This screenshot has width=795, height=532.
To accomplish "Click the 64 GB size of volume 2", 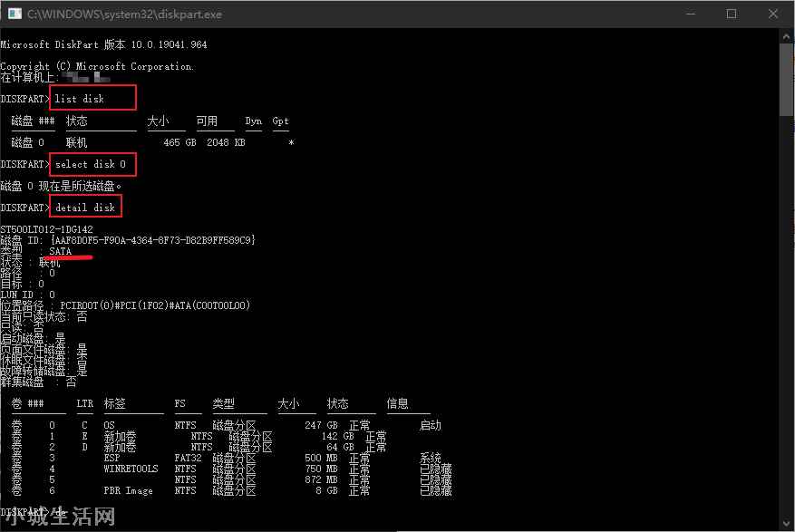I will (340, 447).
